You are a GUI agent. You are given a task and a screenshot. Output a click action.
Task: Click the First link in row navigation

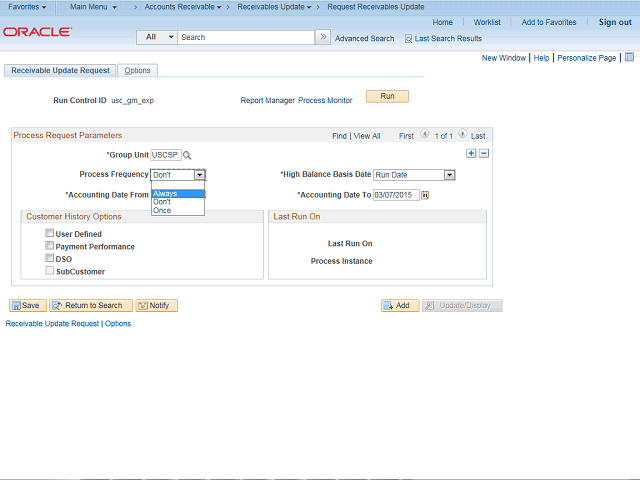point(406,136)
